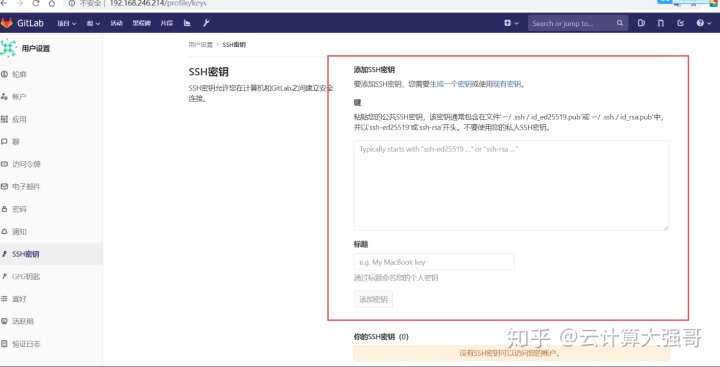
Task: Click the textarea resize handle corner
Action: pos(666,227)
